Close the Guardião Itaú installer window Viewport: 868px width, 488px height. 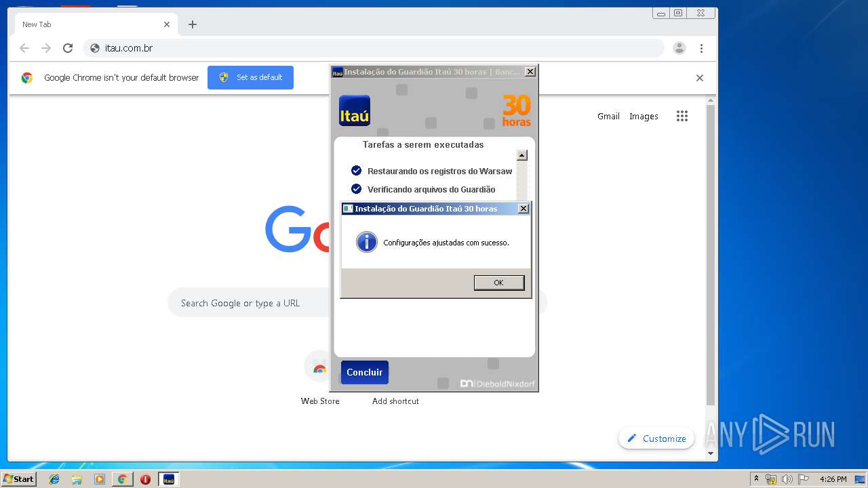coord(530,71)
